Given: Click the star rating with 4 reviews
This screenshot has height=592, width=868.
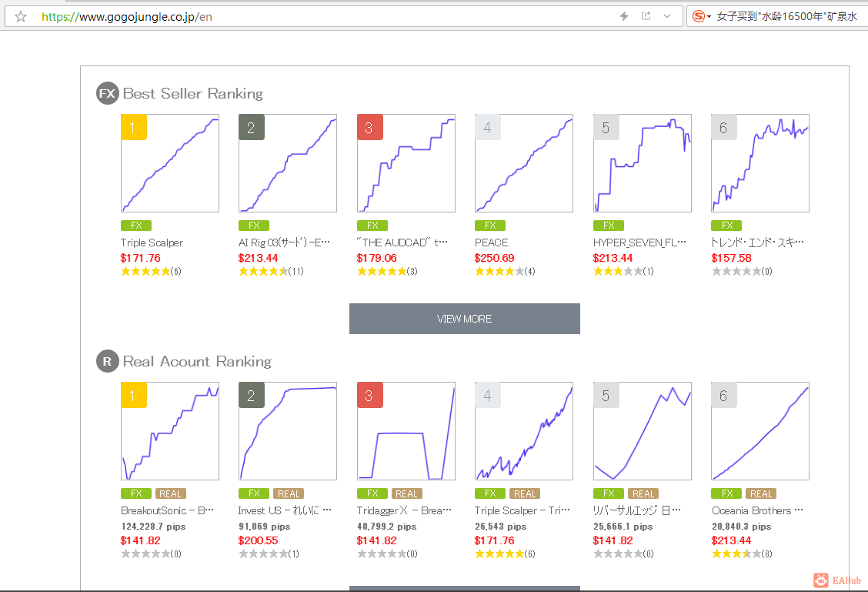Looking at the screenshot, I should coord(505,271).
